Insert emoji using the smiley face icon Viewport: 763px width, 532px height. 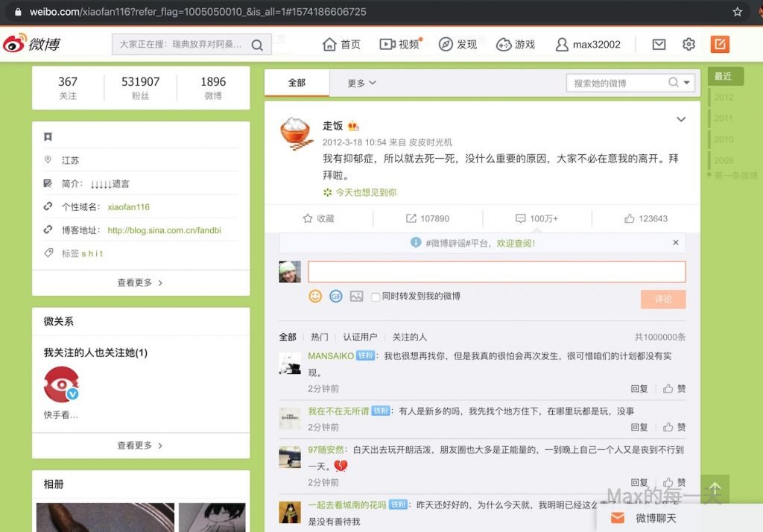[x=315, y=296]
